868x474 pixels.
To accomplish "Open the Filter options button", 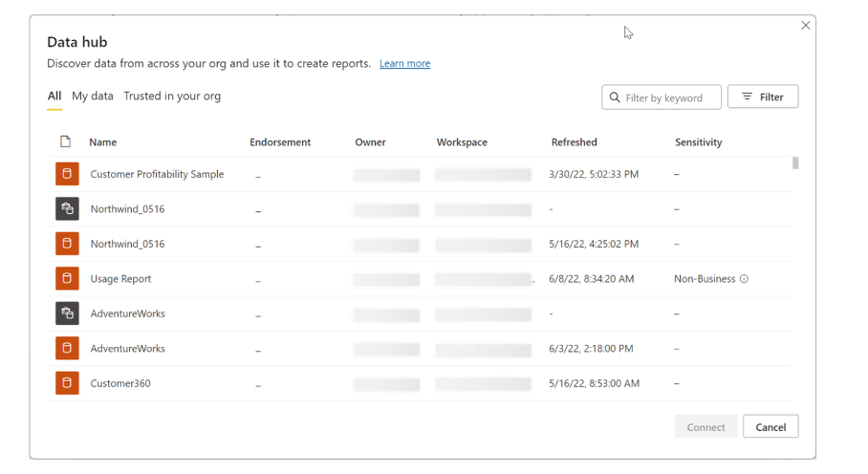I will 762,97.
